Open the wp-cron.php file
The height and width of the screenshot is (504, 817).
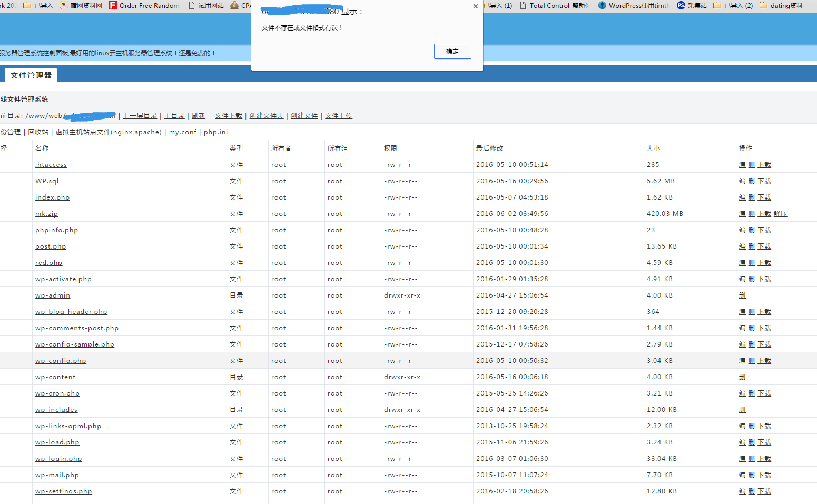click(57, 393)
